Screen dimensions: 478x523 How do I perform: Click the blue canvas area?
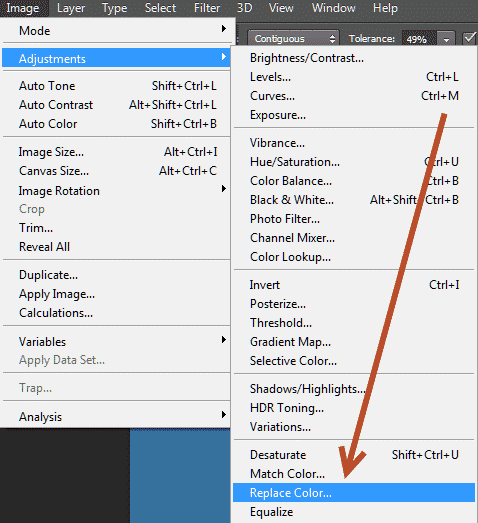coord(180,476)
